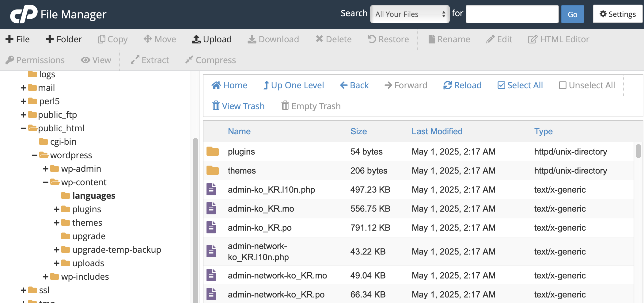The image size is (644, 303).
Task: Click the admin-ko_KR.l10n.php file icon
Action: click(211, 190)
